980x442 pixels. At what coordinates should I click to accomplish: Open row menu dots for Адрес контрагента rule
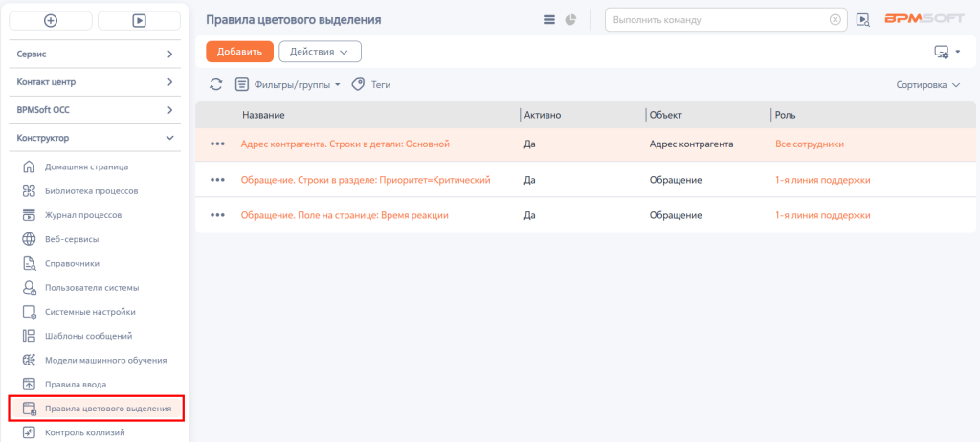217,144
